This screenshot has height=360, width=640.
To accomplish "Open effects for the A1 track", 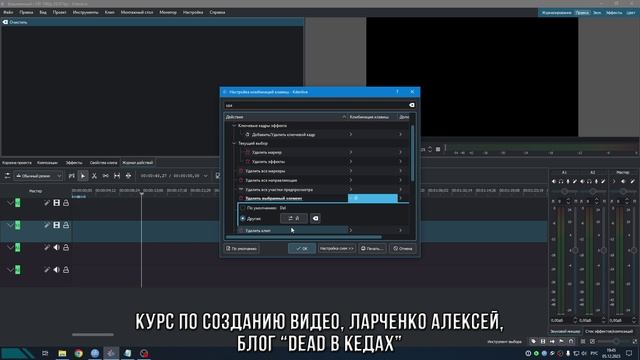I will [47, 247].
